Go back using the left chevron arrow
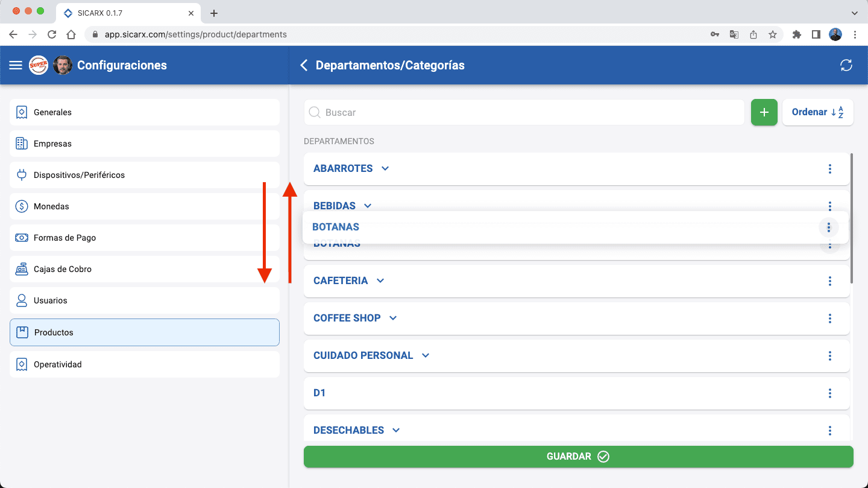Viewport: 868px width, 488px height. (304, 65)
